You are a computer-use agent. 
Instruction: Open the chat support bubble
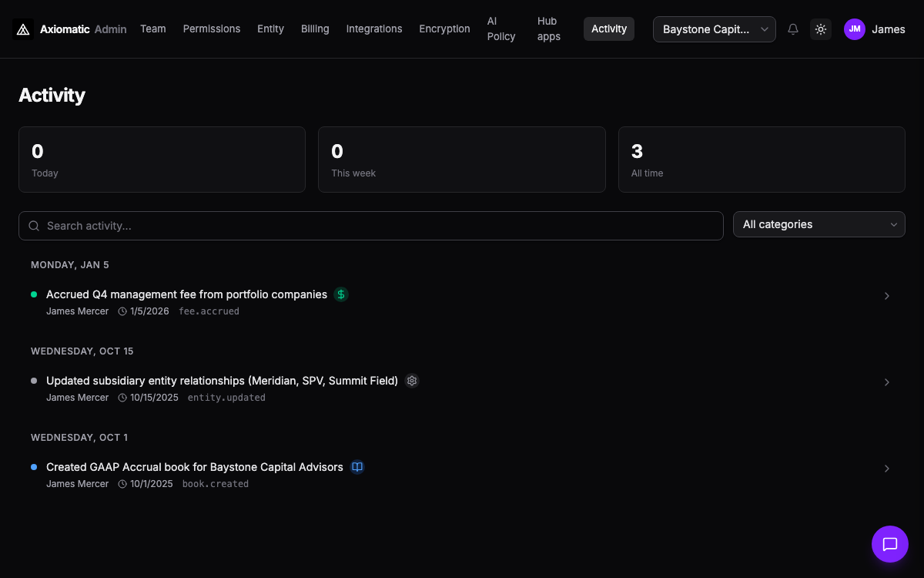pyautogui.click(x=889, y=544)
